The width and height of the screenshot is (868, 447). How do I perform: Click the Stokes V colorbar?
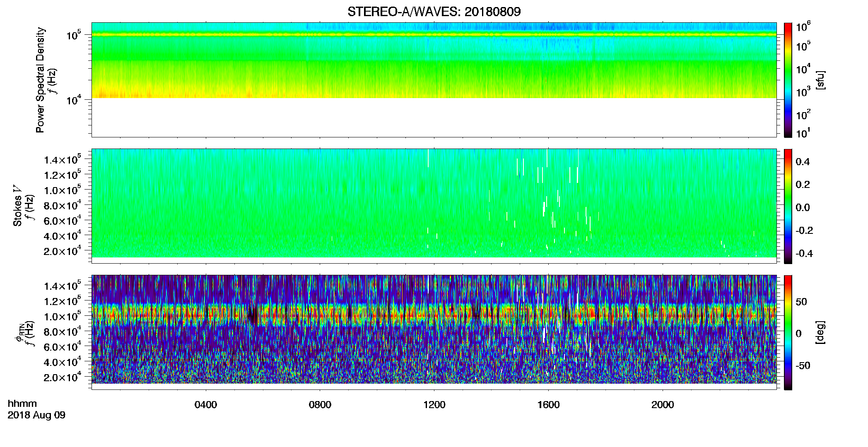click(788, 206)
